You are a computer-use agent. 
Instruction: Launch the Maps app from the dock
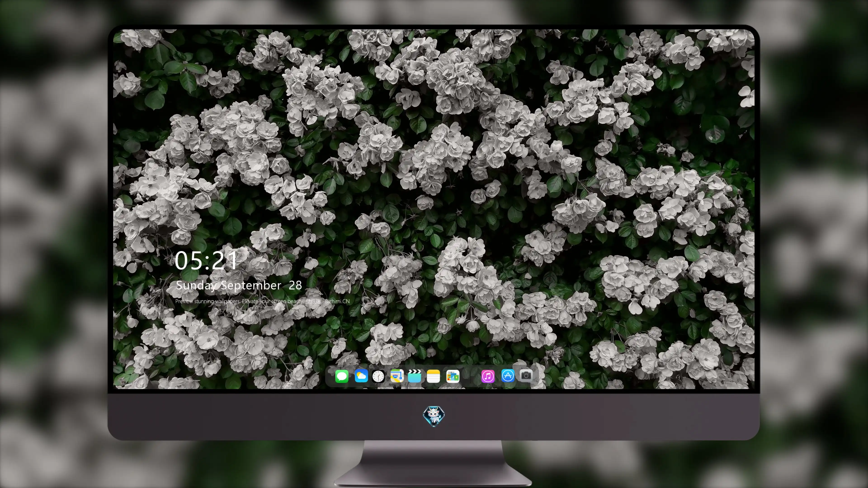[397, 376]
